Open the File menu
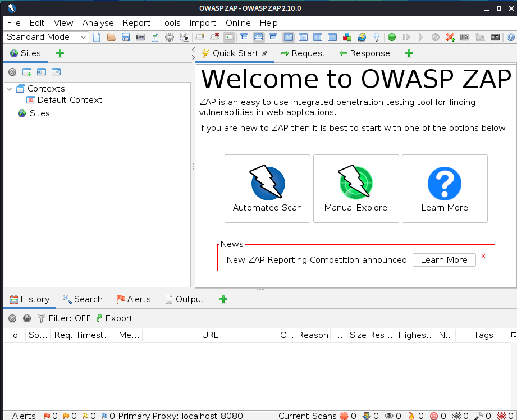The width and height of the screenshot is (517, 420). (14, 23)
